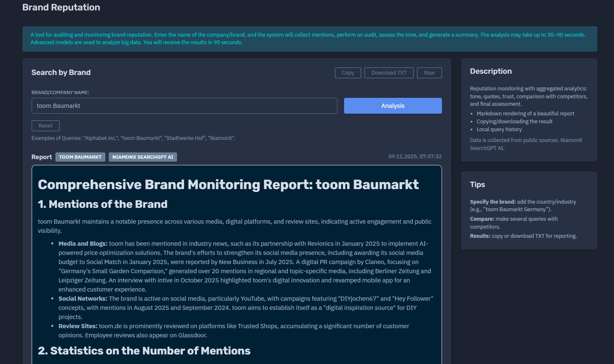Click the Brand Reputation page title
The height and width of the screenshot is (364, 614).
pyautogui.click(x=61, y=7)
